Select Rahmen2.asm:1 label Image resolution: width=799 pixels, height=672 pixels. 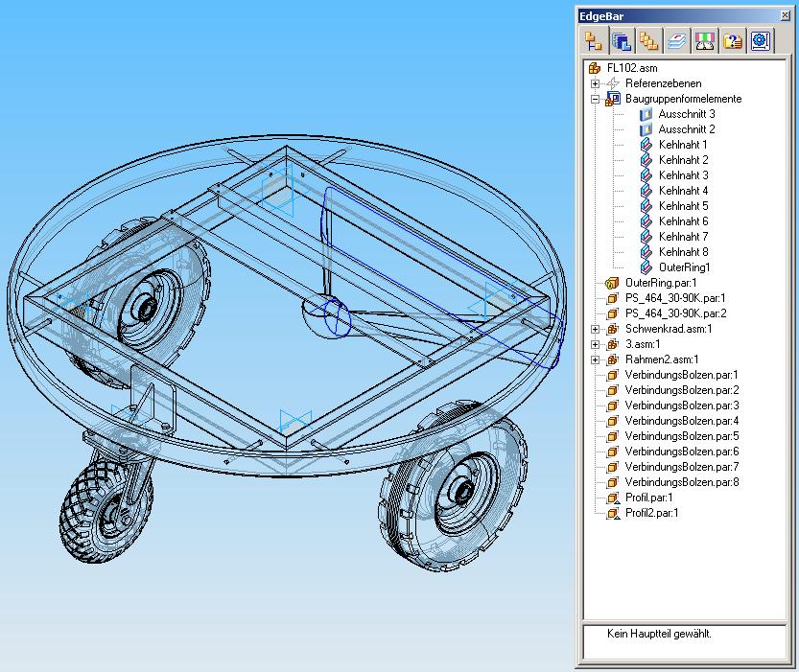coord(662,359)
